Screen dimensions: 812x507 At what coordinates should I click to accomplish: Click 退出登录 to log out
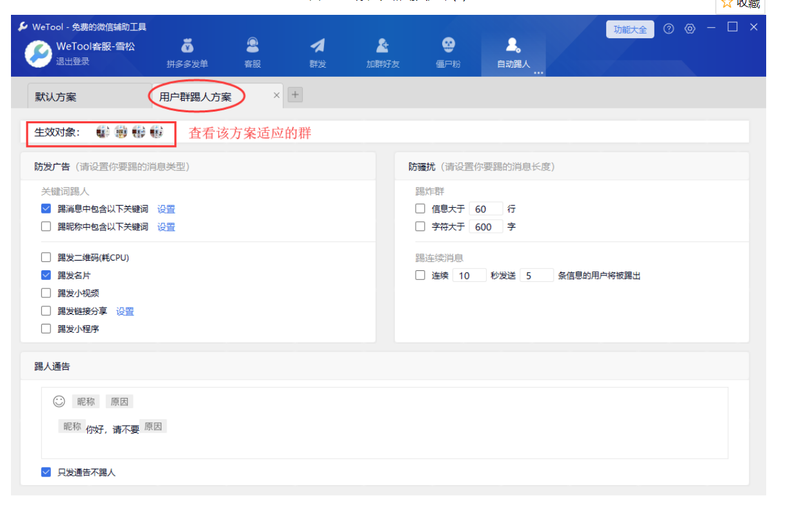coord(72,62)
